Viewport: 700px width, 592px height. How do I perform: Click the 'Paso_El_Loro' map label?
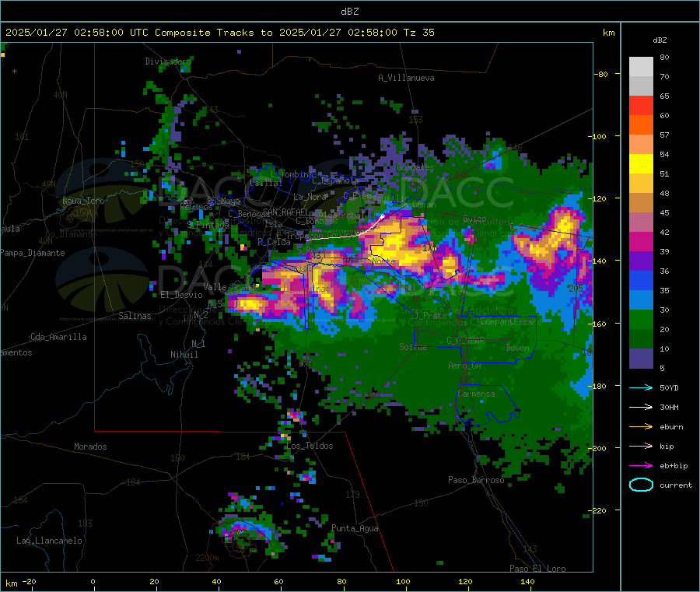pos(537,569)
